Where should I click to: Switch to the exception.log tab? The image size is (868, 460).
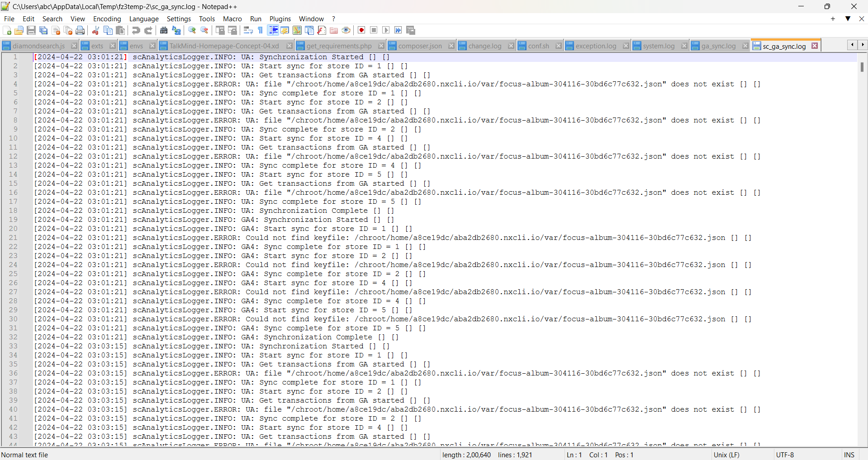click(596, 46)
